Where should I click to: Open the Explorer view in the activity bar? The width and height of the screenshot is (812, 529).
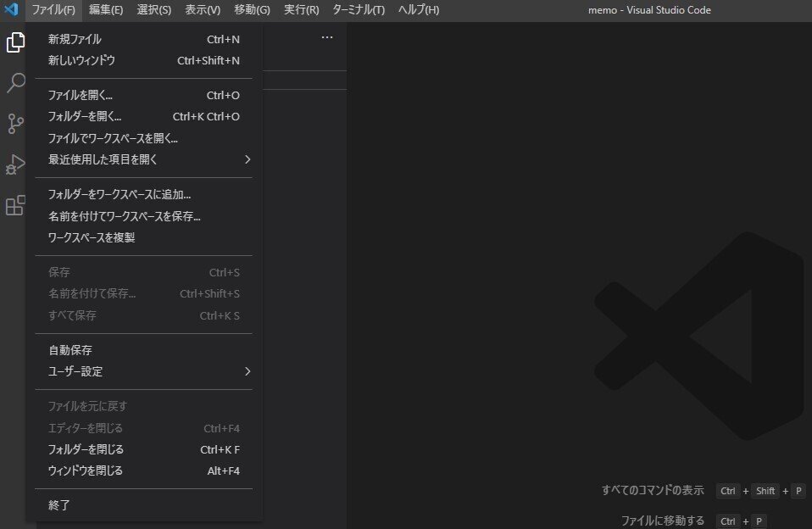(15, 42)
